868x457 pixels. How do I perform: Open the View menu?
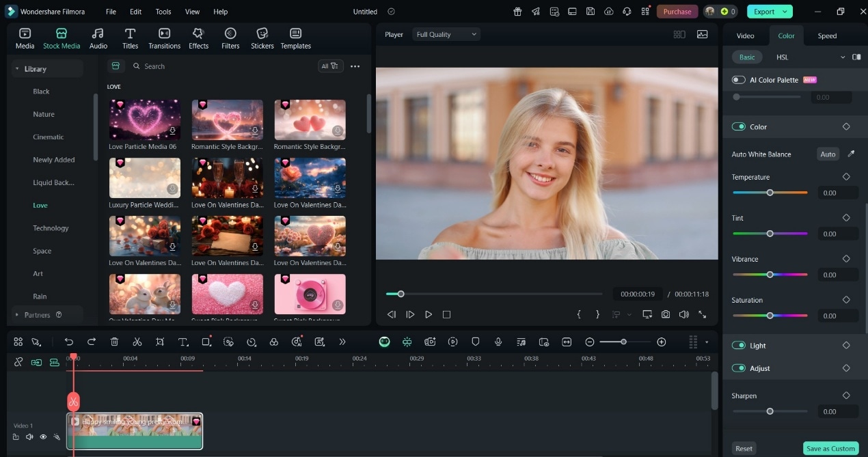coord(193,12)
